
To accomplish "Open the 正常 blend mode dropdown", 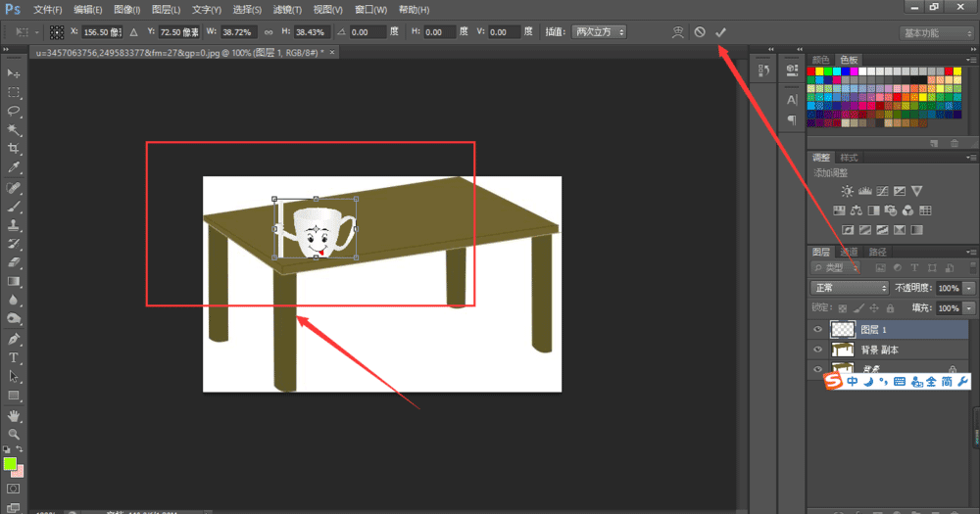I will coord(850,289).
